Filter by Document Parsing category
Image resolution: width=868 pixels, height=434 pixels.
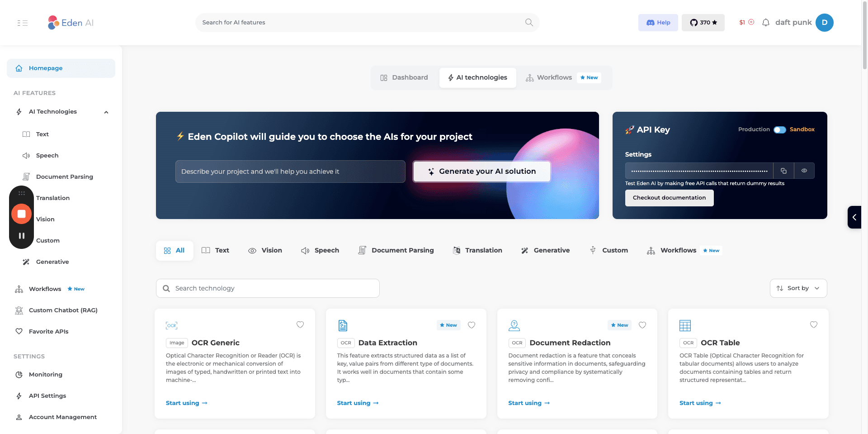pyautogui.click(x=396, y=251)
